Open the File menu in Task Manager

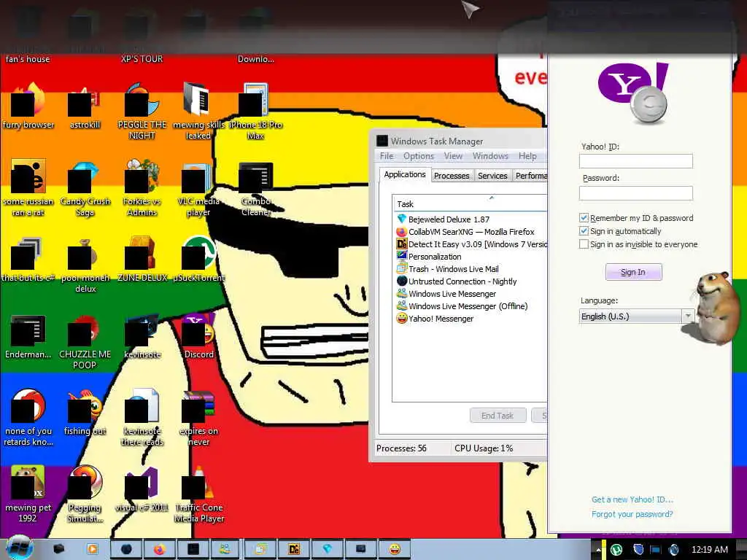pos(387,156)
